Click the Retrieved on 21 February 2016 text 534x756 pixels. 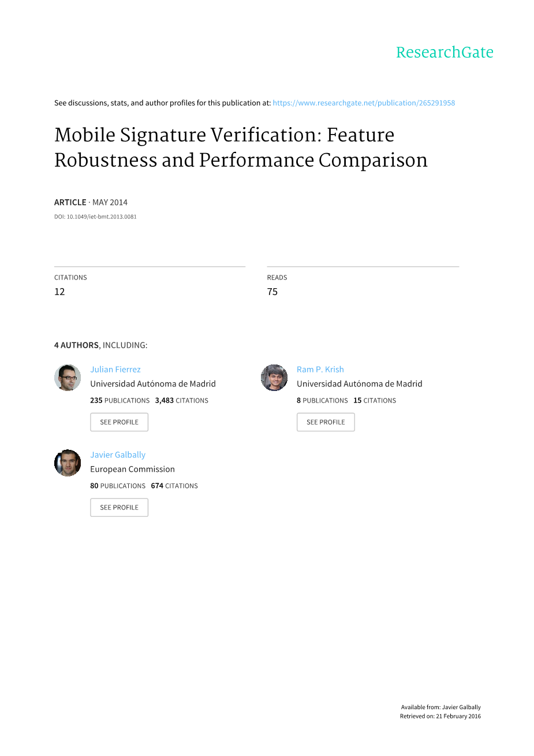point(440,717)
